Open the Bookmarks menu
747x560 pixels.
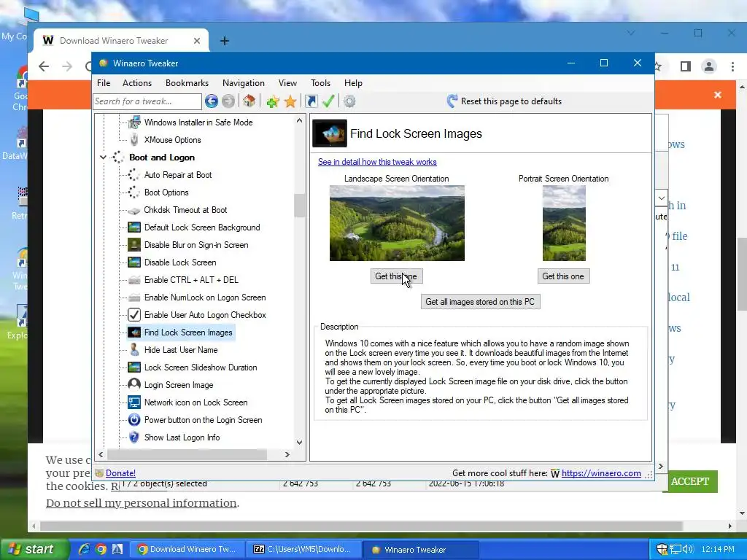point(187,83)
